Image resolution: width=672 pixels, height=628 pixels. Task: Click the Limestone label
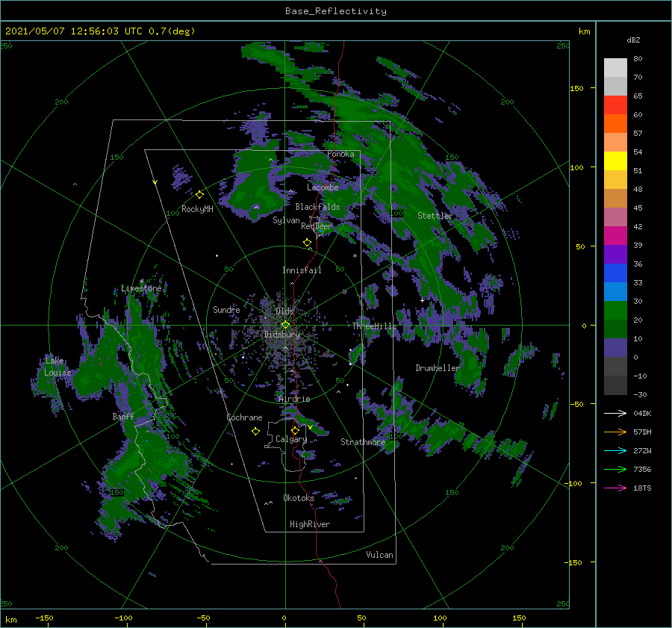click(x=141, y=288)
